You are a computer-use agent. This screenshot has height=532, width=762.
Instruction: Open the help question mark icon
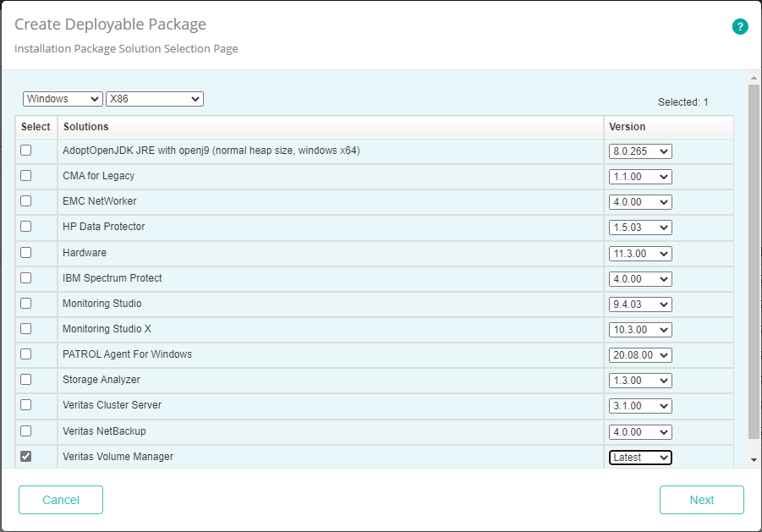tap(740, 26)
